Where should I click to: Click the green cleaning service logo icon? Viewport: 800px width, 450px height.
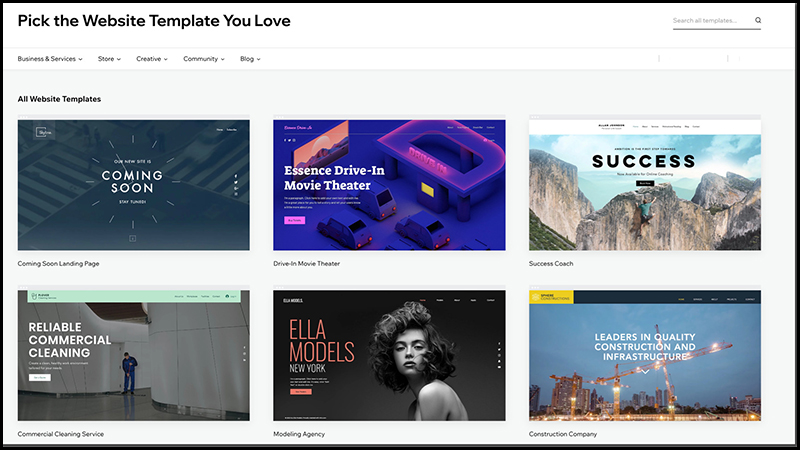click(x=34, y=296)
